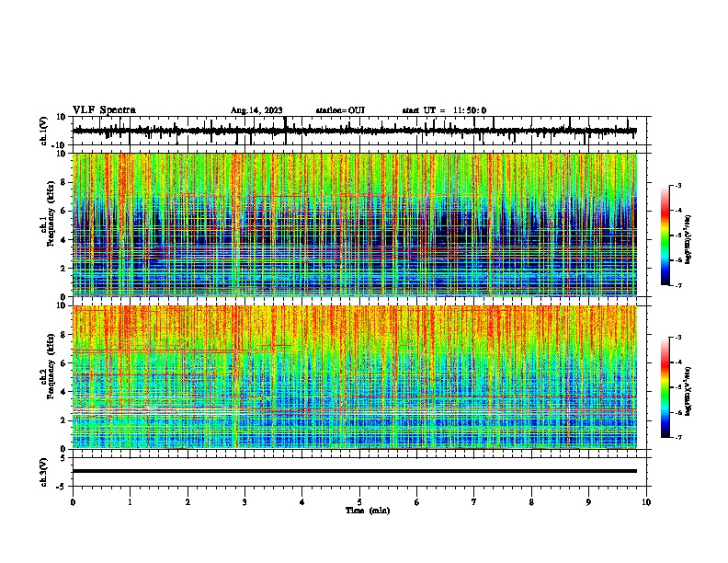Click the "station=OUJ" header label

340,110
